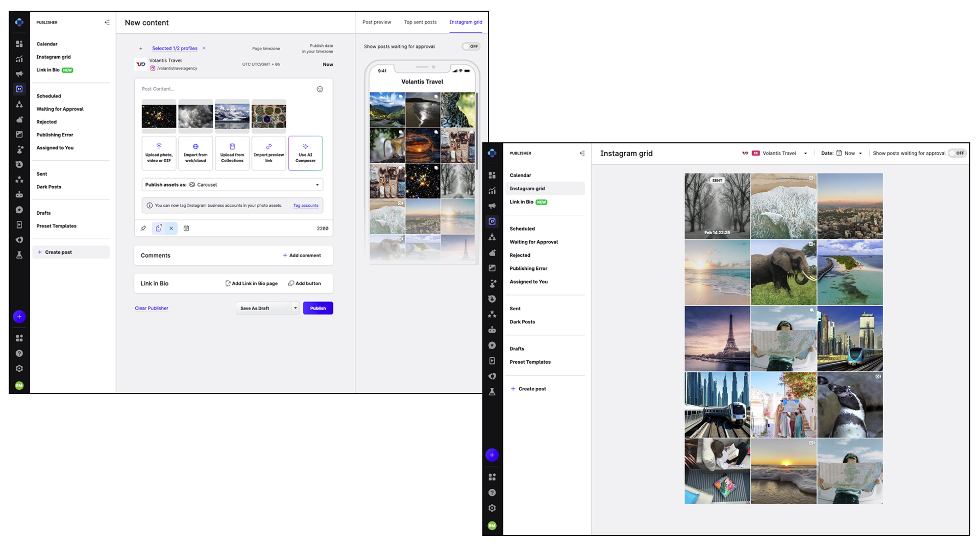Screen dimensions: 980x551
Task: Select the galaxy photo thumbnail in post content
Action: point(158,116)
